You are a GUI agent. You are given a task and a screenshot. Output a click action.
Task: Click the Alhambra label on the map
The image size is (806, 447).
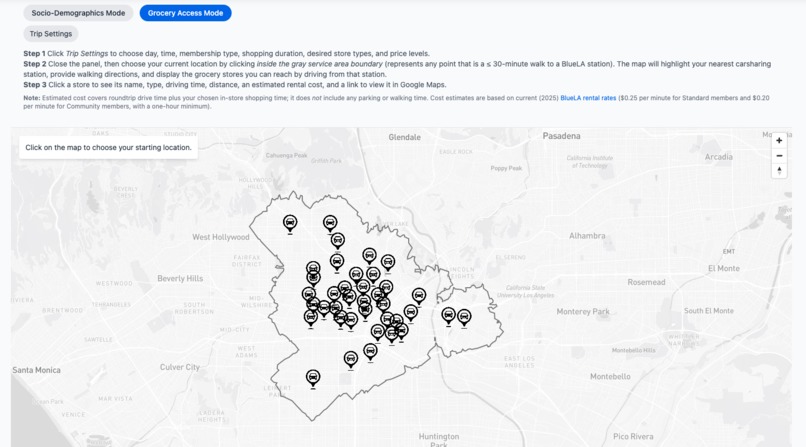pos(587,236)
